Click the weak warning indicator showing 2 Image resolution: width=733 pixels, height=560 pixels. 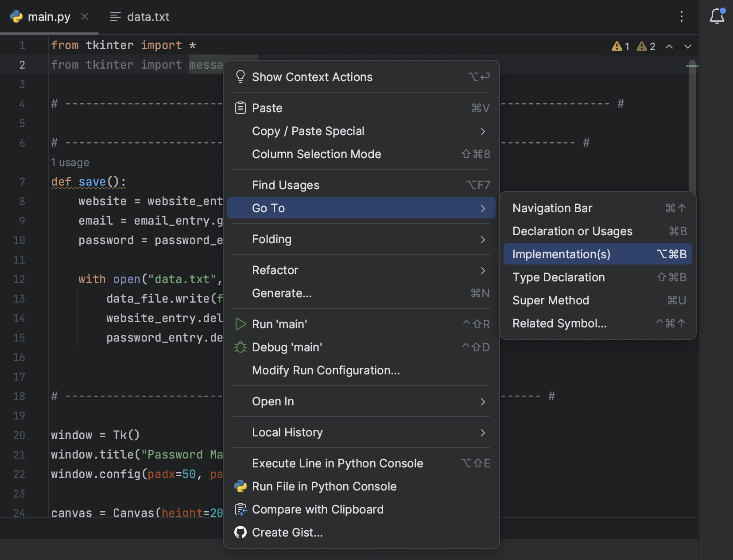(646, 46)
